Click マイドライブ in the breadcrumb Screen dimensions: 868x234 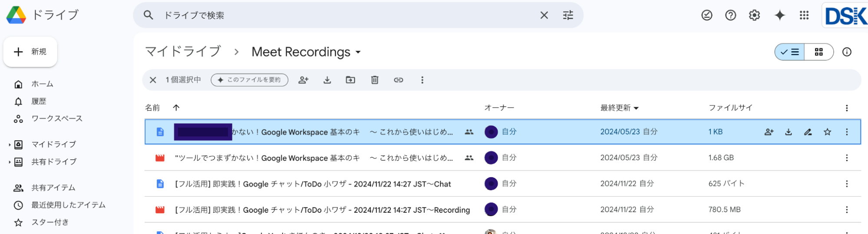tap(183, 52)
